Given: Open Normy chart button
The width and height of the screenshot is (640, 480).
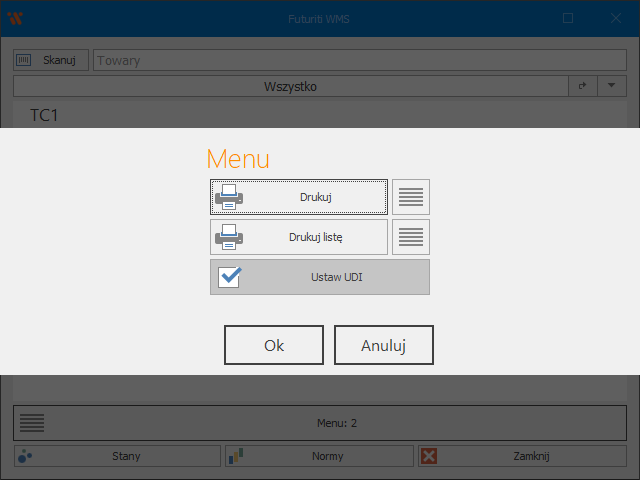Looking at the screenshot, I should click(x=319, y=456).
